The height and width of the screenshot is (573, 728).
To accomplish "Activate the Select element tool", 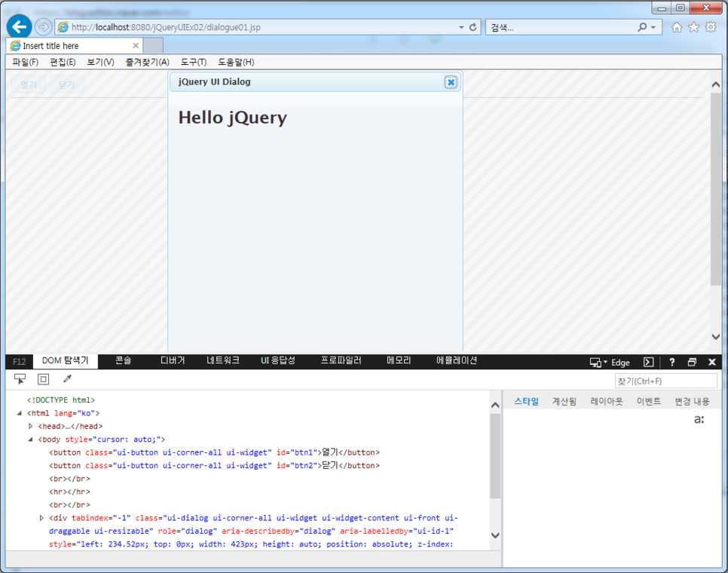I will coord(20,379).
